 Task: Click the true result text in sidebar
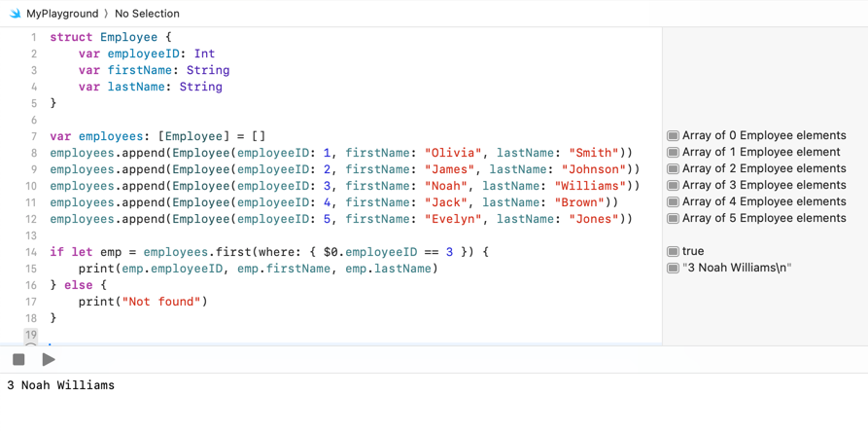693,251
